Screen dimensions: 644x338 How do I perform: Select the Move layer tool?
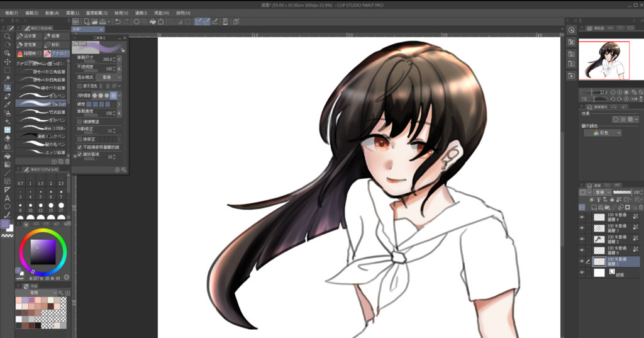[7, 62]
